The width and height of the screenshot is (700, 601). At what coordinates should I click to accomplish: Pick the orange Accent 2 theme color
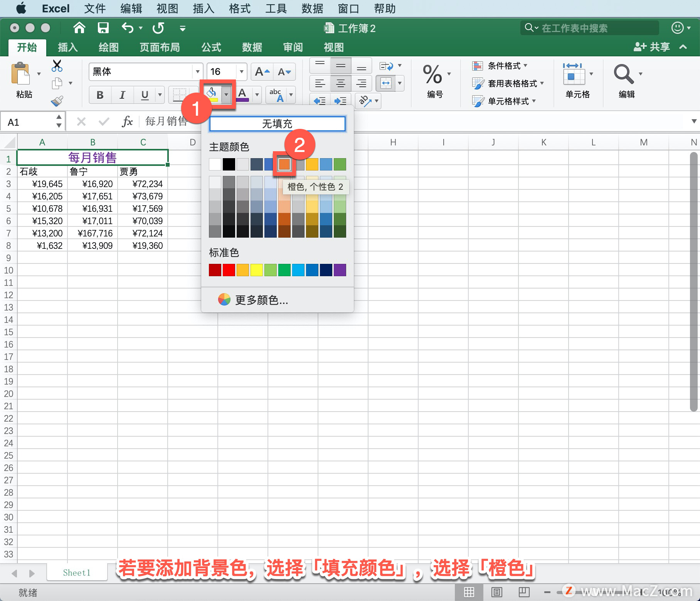(x=284, y=164)
